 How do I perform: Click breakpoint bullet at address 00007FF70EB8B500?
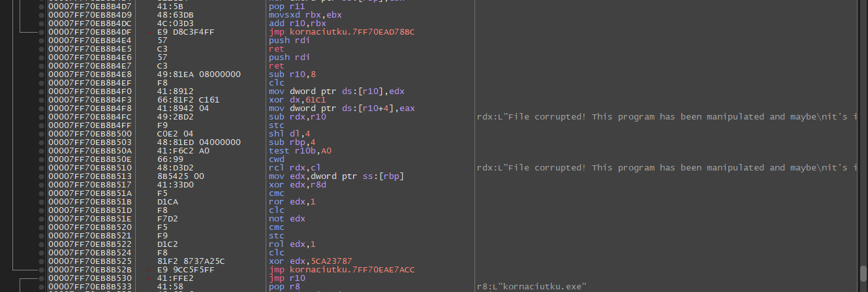point(42,133)
